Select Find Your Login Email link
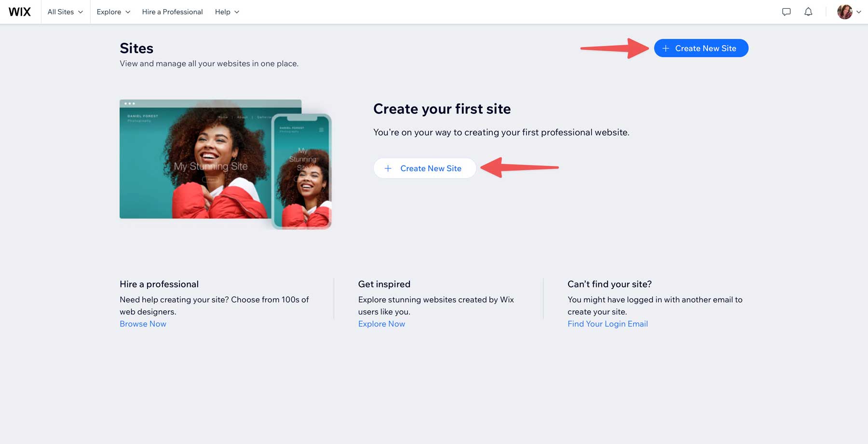 (608, 324)
